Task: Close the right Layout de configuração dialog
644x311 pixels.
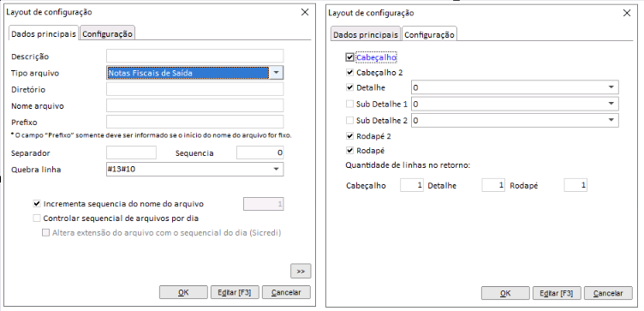Action: (x=627, y=13)
